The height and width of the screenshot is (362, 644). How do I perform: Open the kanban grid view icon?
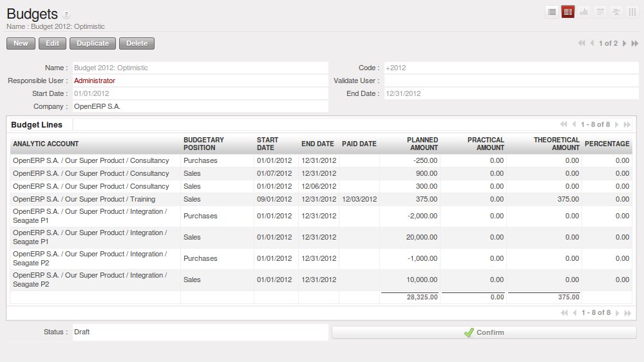632,12
